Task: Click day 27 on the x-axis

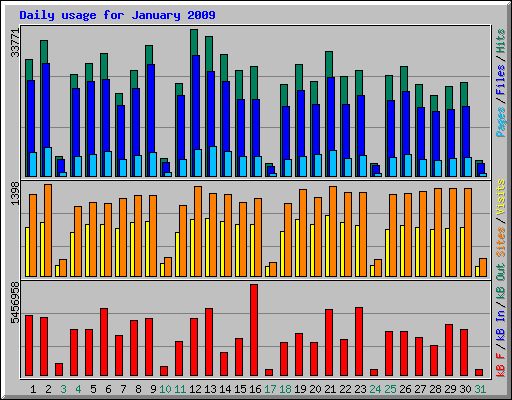Action: [420, 389]
